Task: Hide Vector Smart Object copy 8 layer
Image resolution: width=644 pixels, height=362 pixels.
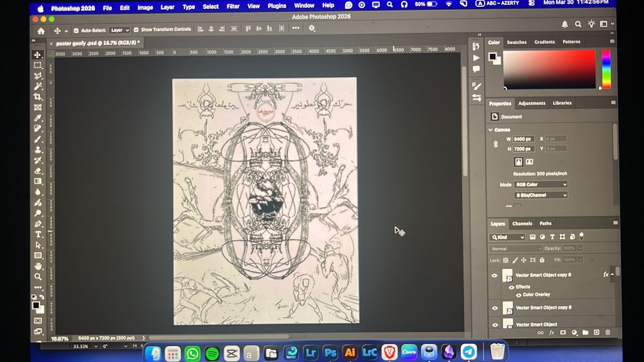Action: (x=495, y=308)
